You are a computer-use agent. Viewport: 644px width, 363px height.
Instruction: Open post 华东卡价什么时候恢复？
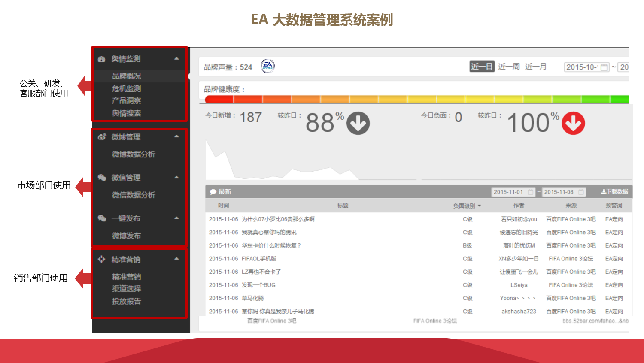pyautogui.click(x=272, y=246)
